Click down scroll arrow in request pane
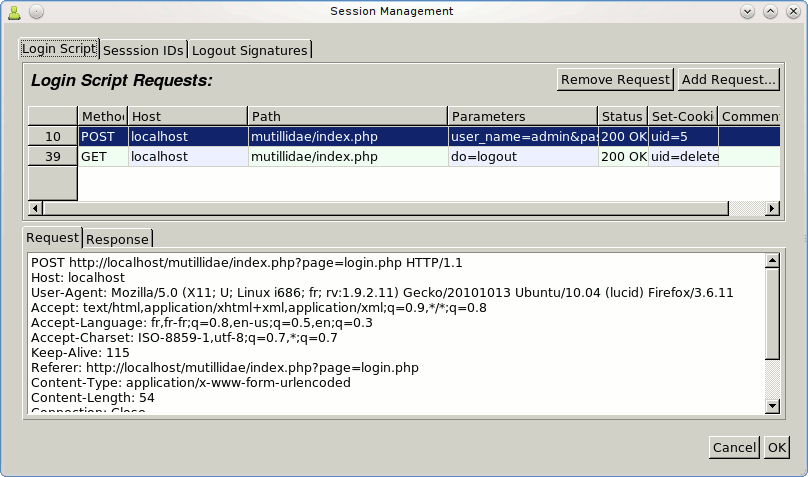808x477 pixels. click(771, 405)
